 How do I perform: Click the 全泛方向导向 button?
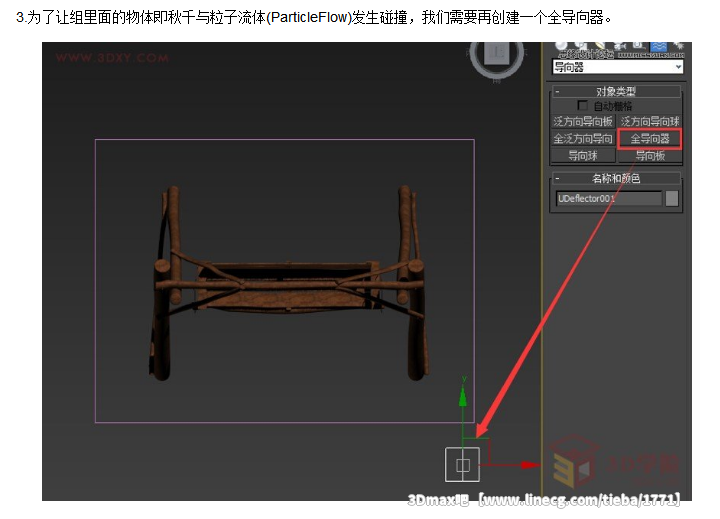(583, 139)
